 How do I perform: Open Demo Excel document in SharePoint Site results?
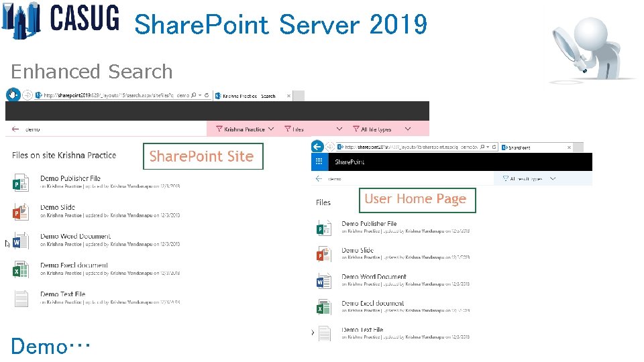click(74, 265)
